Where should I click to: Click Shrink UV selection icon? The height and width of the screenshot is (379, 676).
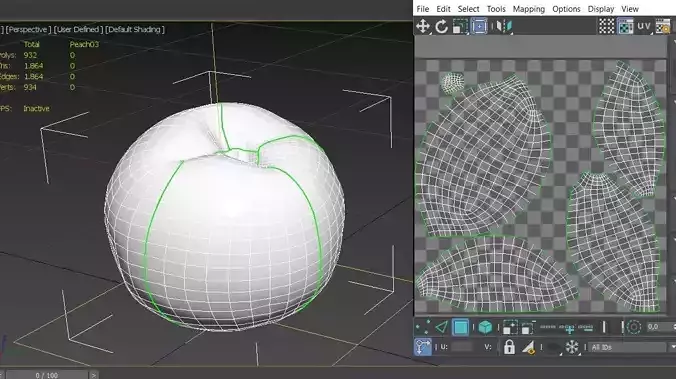tap(528, 327)
